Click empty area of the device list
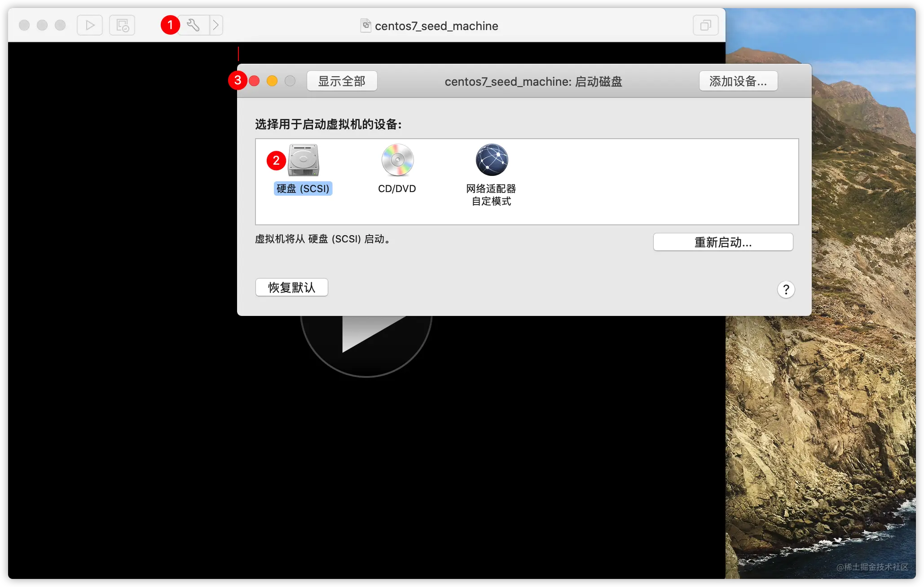This screenshot has width=924, height=587. point(651,182)
